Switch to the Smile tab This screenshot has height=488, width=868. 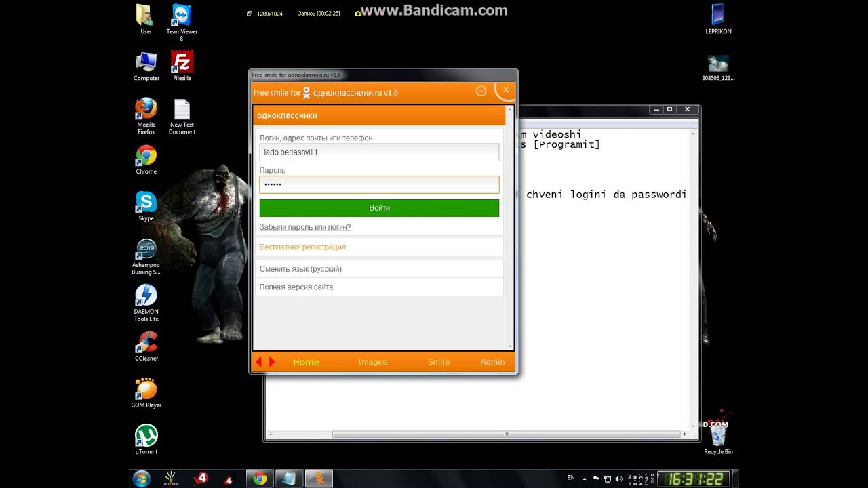tap(439, 362)
